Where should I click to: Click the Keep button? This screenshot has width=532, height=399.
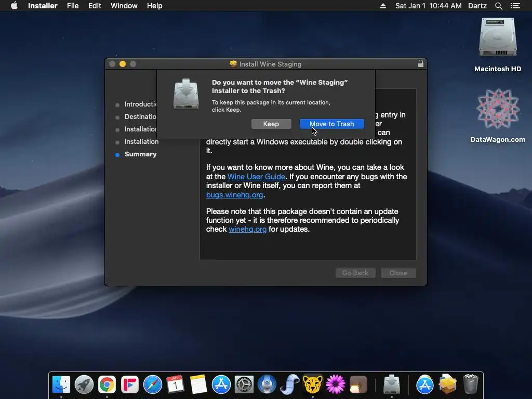(271, 124)
